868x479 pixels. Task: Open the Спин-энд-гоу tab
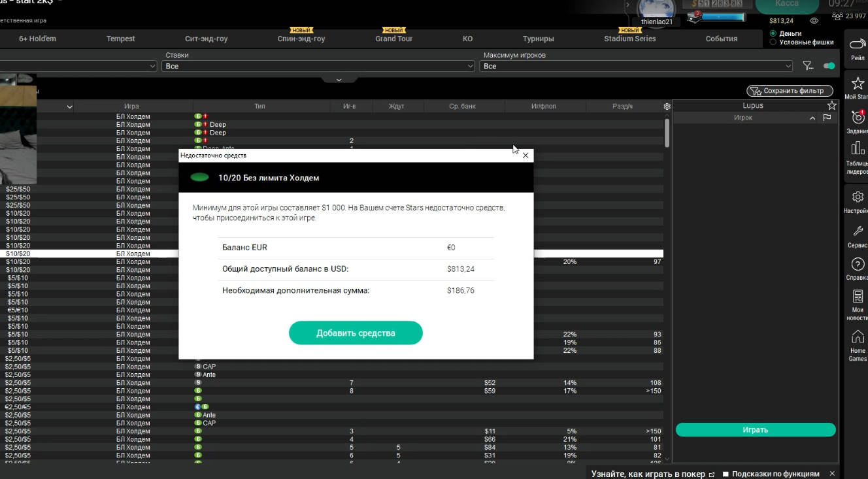301,39
